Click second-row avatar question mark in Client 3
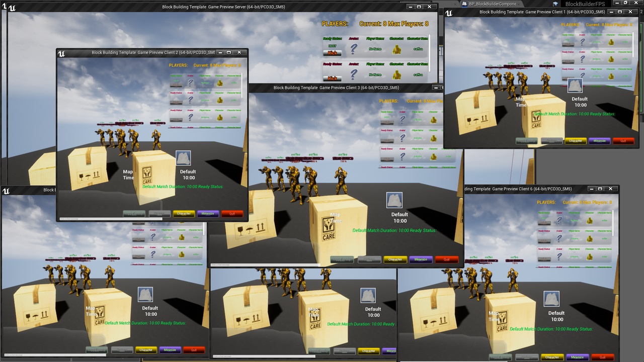The image size is (644, 362). (403, 138)
